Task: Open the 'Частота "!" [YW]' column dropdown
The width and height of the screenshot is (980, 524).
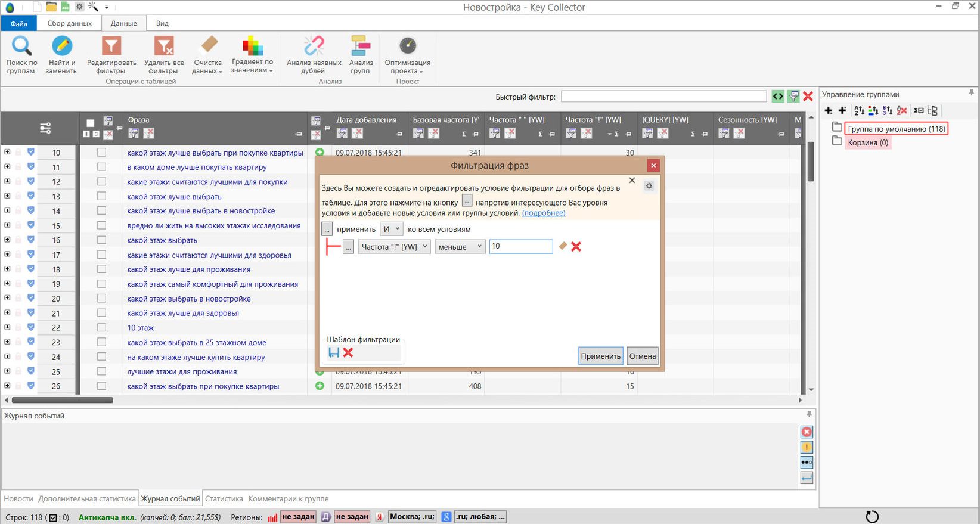Action: pos(393,247)
